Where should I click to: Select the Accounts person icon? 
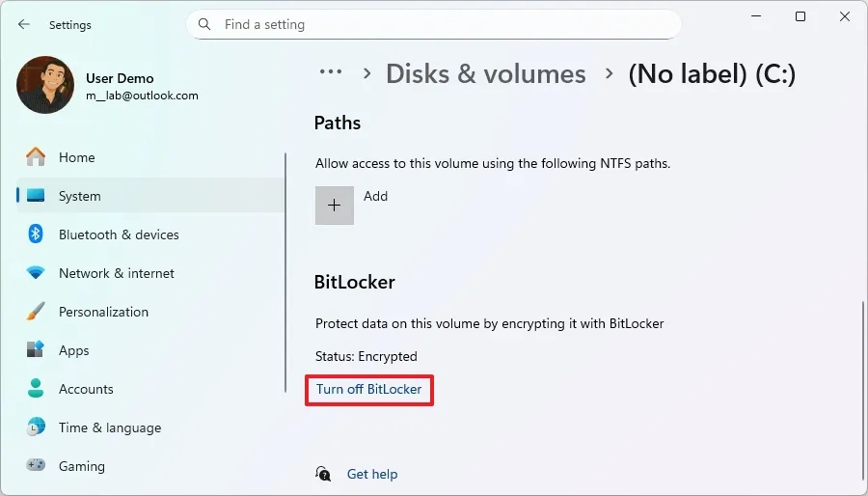click(x=36, y=389)
